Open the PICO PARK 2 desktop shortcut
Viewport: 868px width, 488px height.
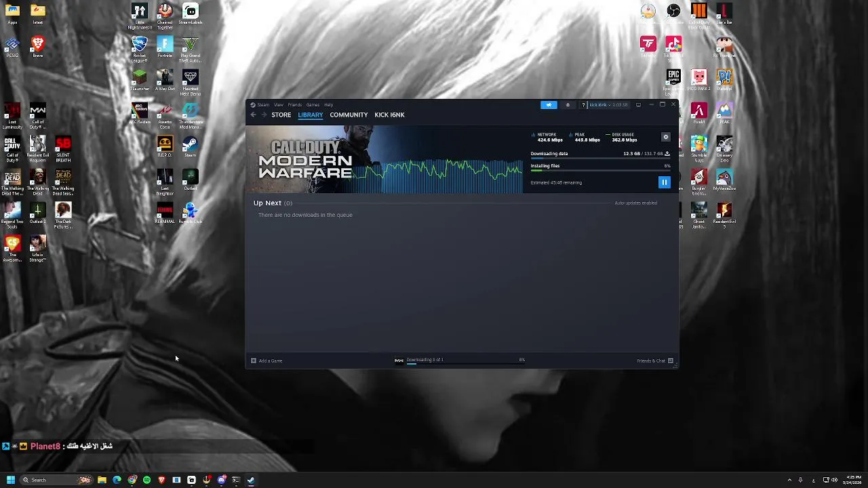click(699, 81)
